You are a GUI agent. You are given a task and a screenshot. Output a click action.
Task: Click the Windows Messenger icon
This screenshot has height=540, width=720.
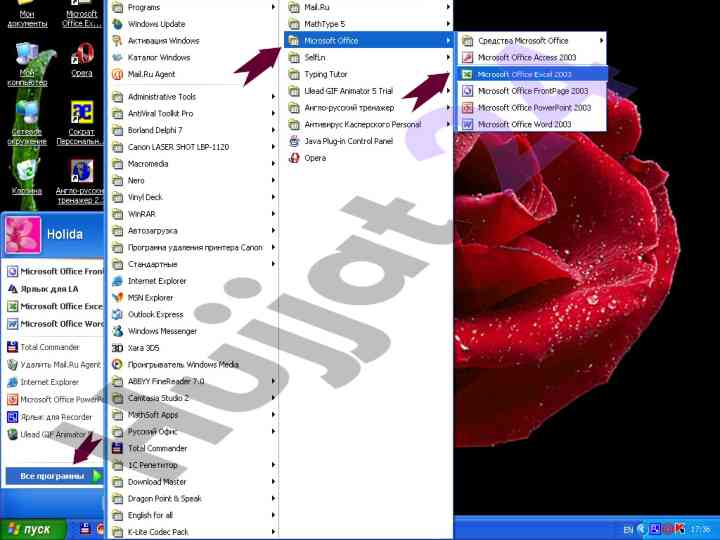pyautogui.click(x=118, y=331)
